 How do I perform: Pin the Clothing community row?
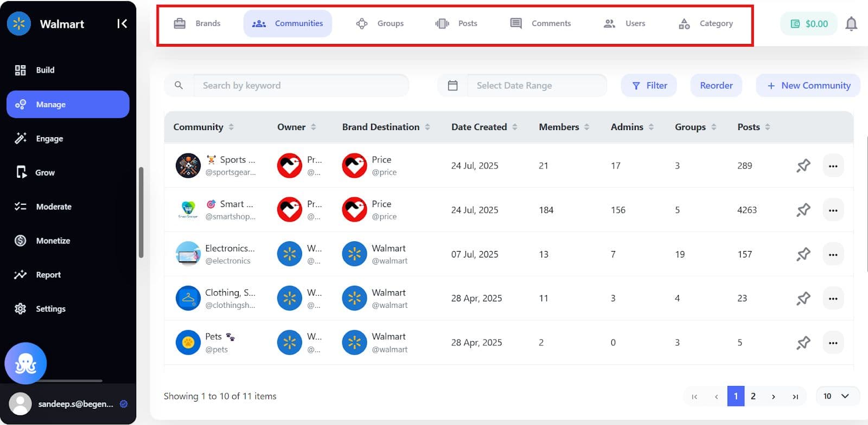(803, 298)
